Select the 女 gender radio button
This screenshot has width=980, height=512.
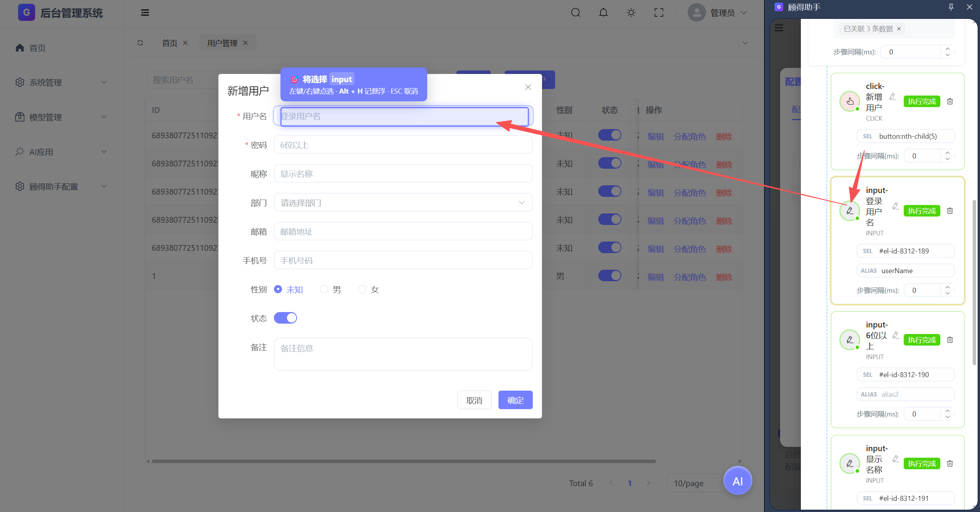(362, 289)
